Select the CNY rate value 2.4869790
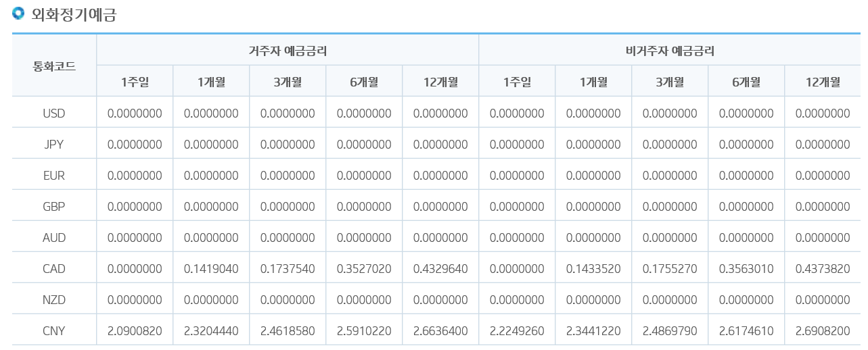Viewport: 868px width, 350px height. coord(670,330)
